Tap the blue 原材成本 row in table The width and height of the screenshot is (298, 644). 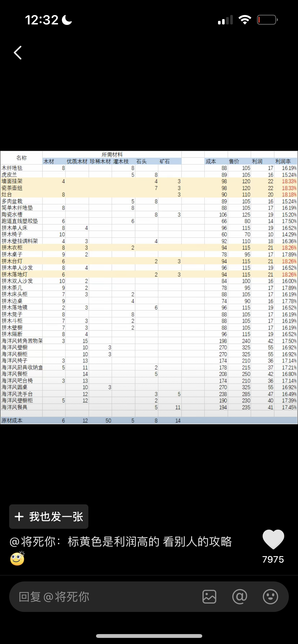coord(149,420)
